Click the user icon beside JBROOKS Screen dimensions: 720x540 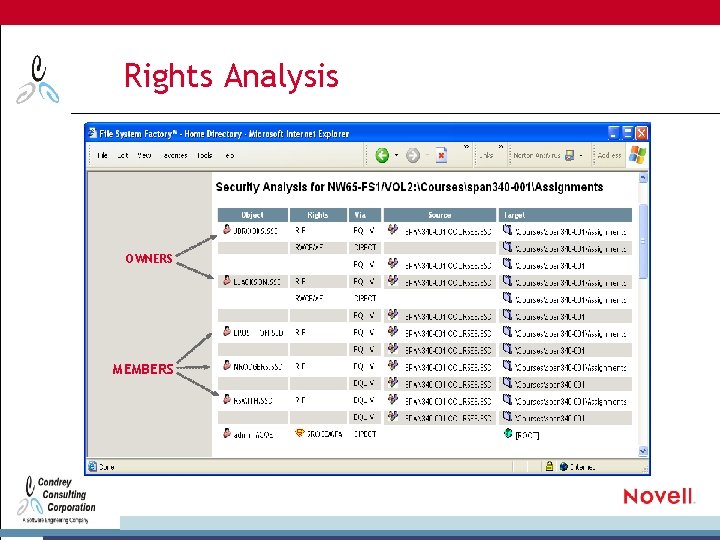(x=226, y=229)
